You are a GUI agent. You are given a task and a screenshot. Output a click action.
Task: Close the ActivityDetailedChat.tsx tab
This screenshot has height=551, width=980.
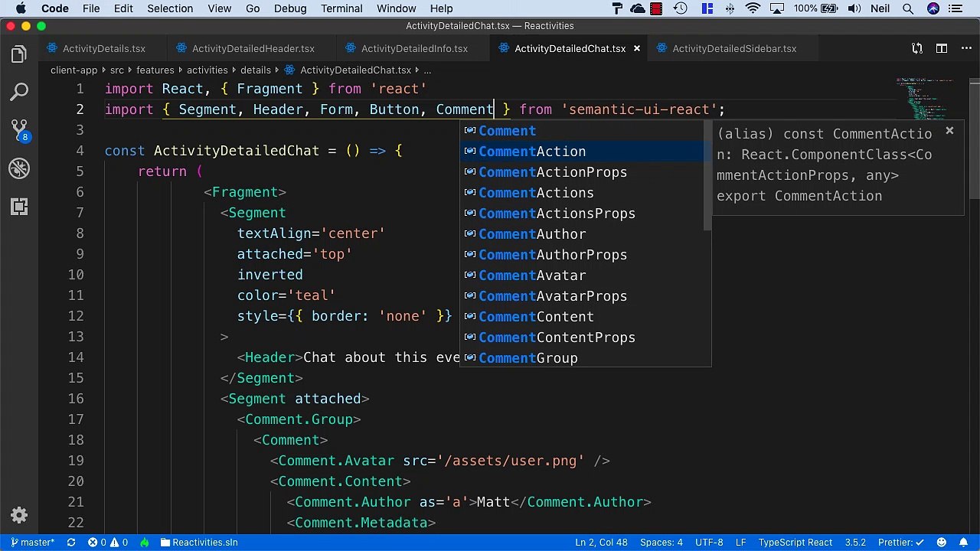coord(636,48)
